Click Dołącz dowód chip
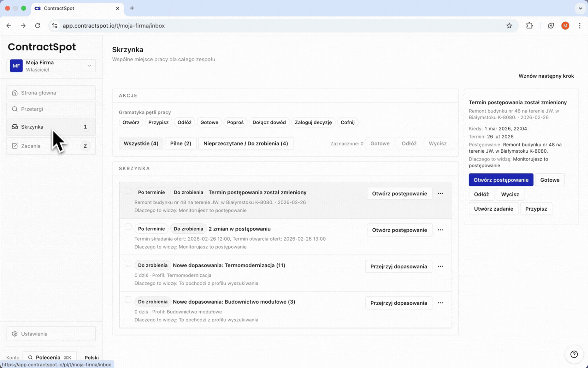This screenshot has height=368, width=588. [269, 122]
